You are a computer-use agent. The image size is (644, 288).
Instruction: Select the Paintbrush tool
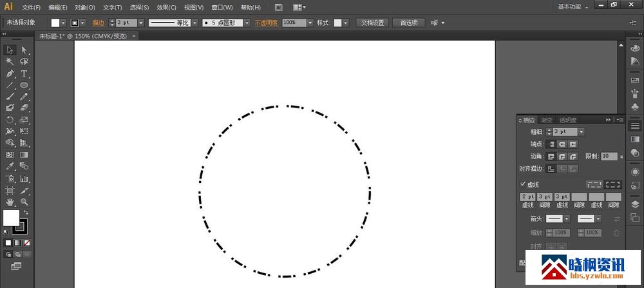point(10,97)
